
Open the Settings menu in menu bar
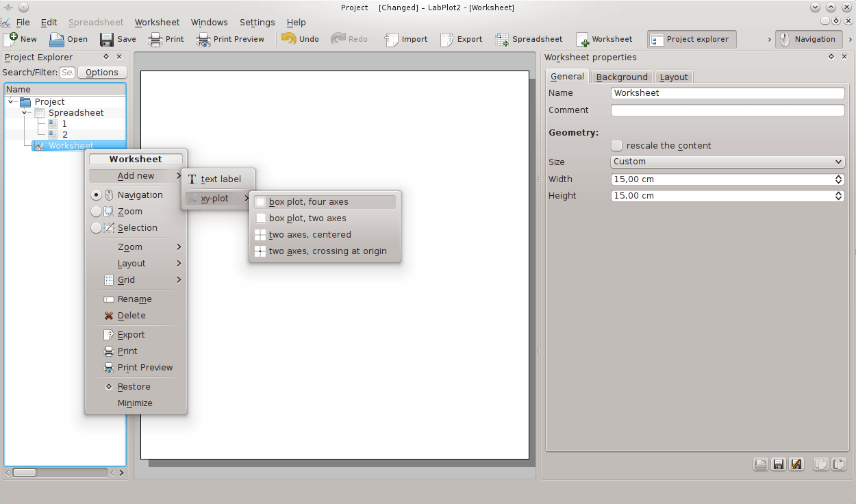pos(257,22)
